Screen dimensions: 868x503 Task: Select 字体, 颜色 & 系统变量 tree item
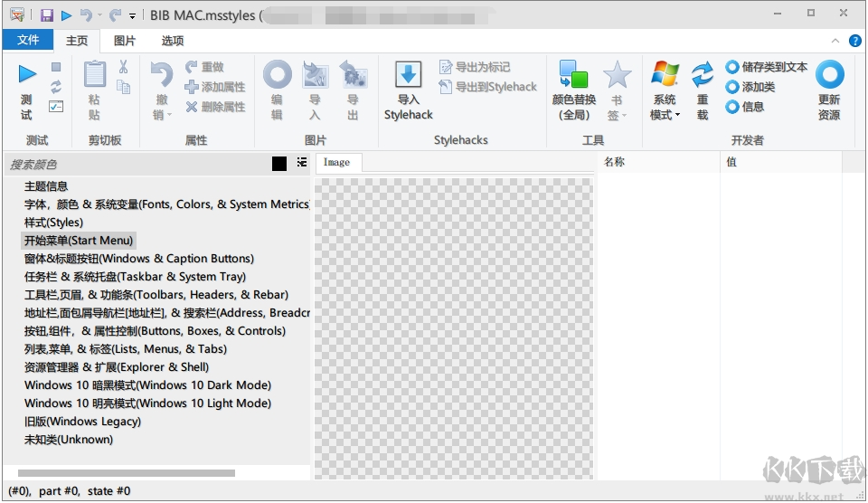coord(166,204)
